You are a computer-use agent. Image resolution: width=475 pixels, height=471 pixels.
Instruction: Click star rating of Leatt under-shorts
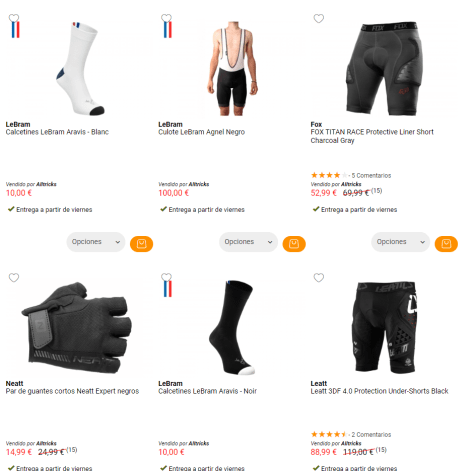pos(329,434)
